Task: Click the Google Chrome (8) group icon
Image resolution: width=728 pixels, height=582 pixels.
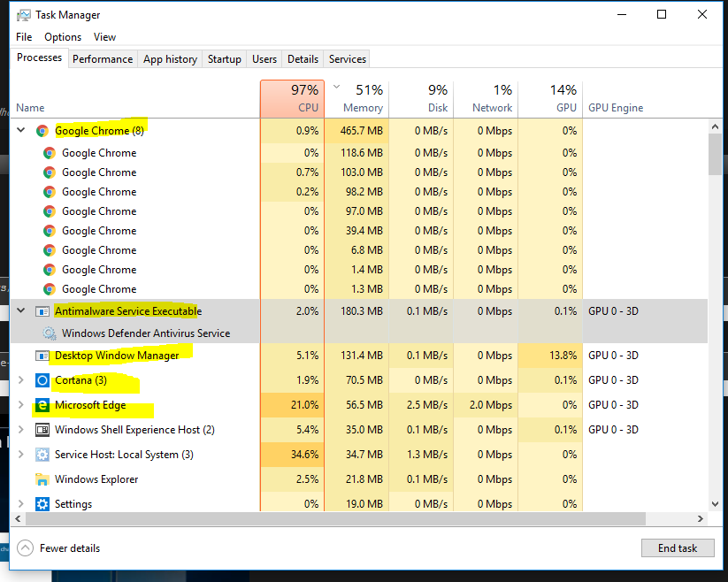Action: pos(42,131)
